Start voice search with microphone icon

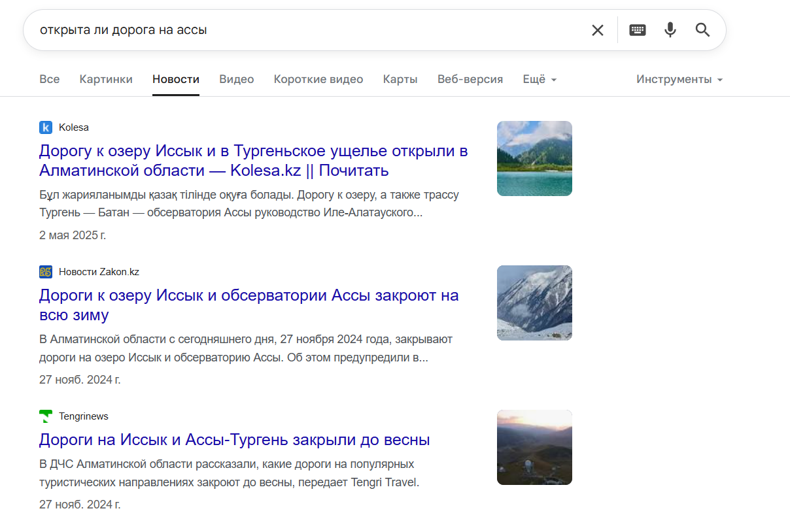[x=670, y=30]
